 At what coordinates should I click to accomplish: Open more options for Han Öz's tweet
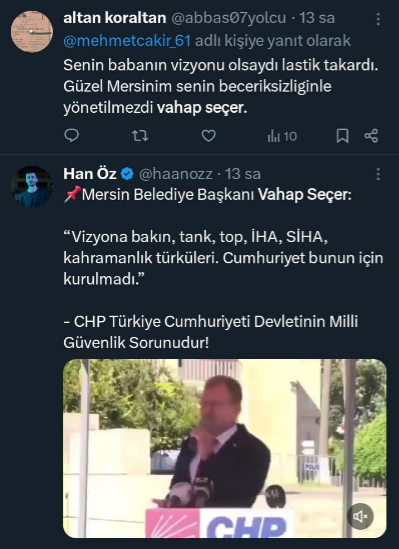(x=378, y=174)
